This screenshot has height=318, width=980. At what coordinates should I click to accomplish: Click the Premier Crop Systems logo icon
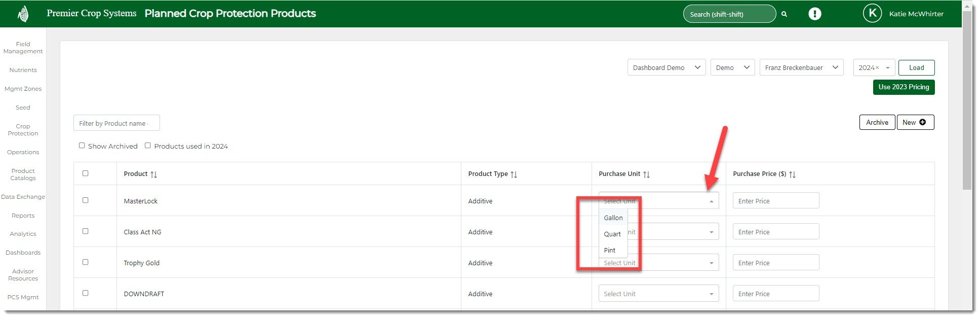click(x=23, y=14)
